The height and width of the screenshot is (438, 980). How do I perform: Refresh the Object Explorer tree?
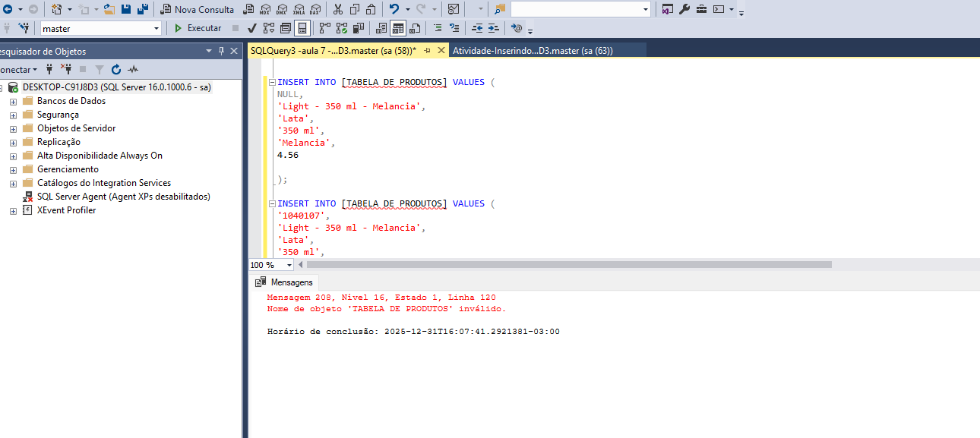click(116, 69)
